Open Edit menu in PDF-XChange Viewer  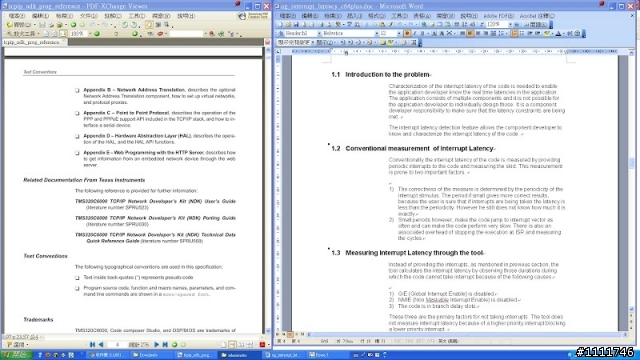click(x=40, y=16)
